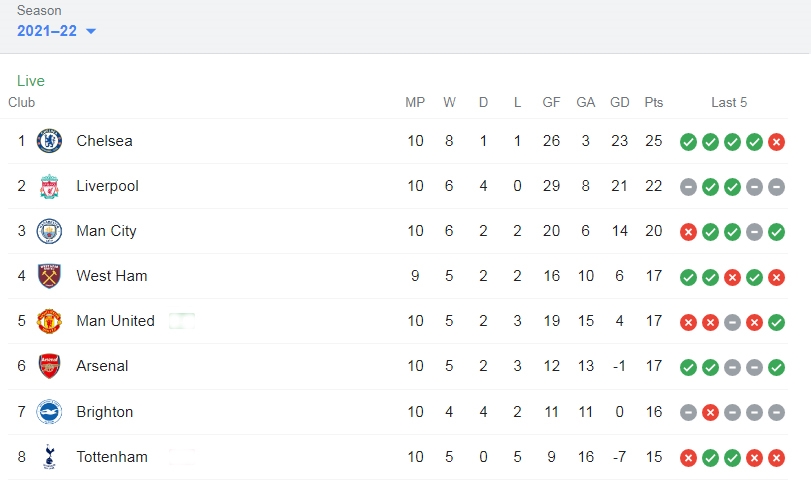The height and width of the screenshot is (480, 811).
Task: Click the Man City club crest
Action: pos(49,231)
